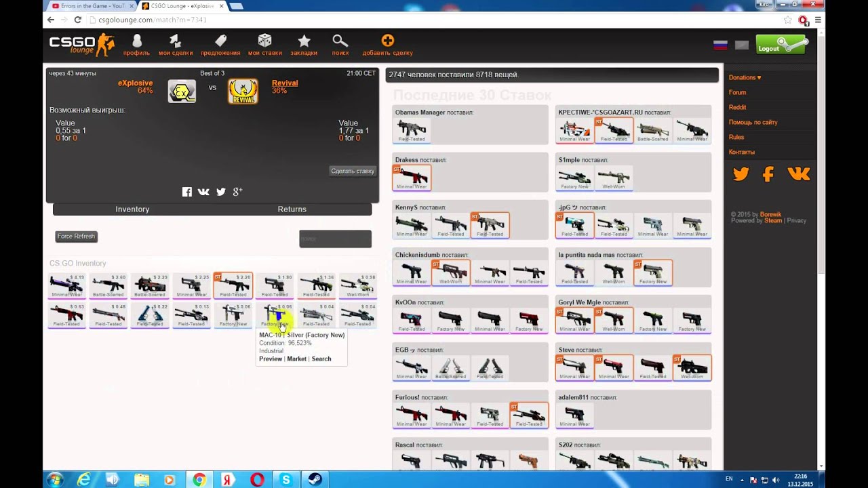Open мои сделки trades icon
This screenshot has height=488, width=868.
[x=176, y=41]
